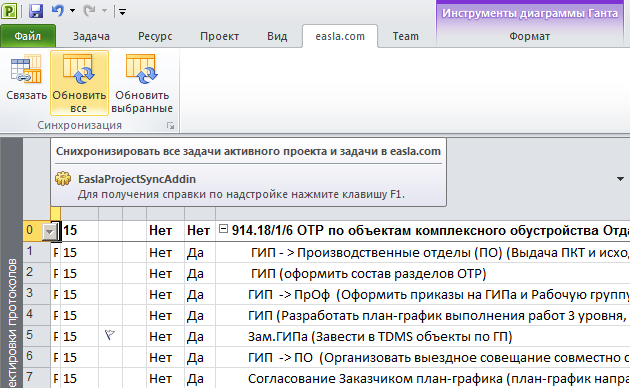Switch to the Задача ribbon tab
This screenshot has width=630, height=388.
pyautogui.click(x=91, y=36)
